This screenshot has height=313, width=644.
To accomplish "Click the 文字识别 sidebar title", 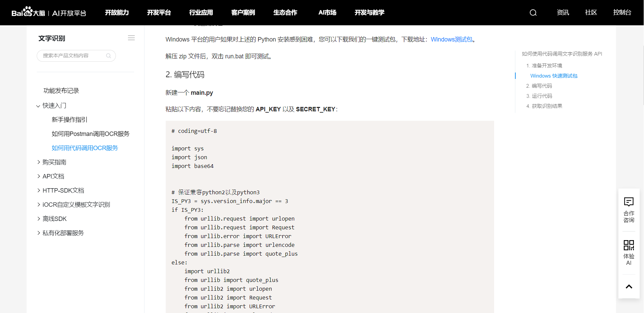I will pyautogui.click(x=52, y=38).
